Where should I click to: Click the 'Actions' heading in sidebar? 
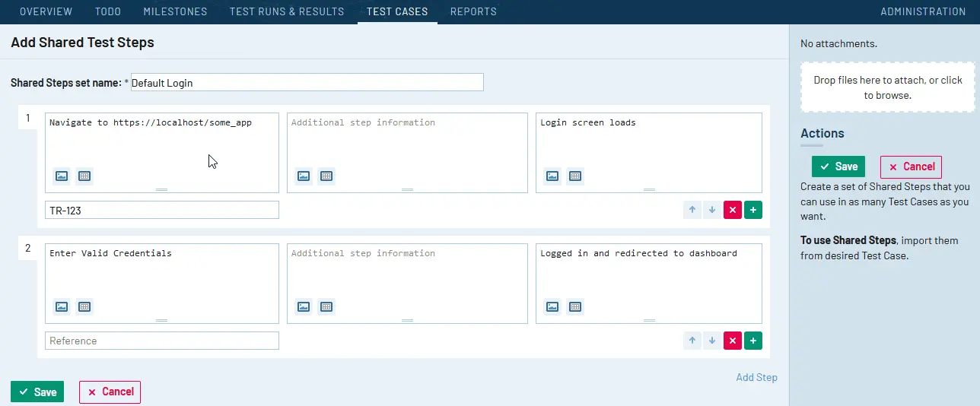822,133
